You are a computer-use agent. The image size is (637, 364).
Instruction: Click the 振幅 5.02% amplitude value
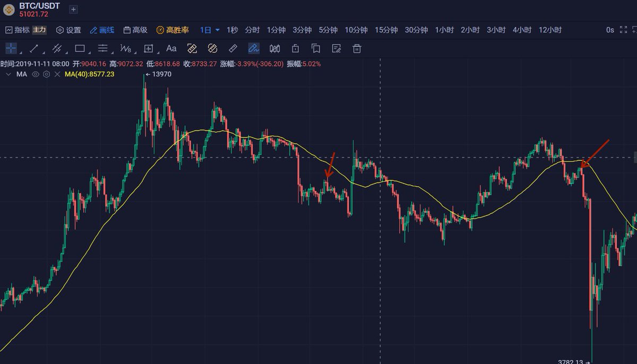pos(304,64)
